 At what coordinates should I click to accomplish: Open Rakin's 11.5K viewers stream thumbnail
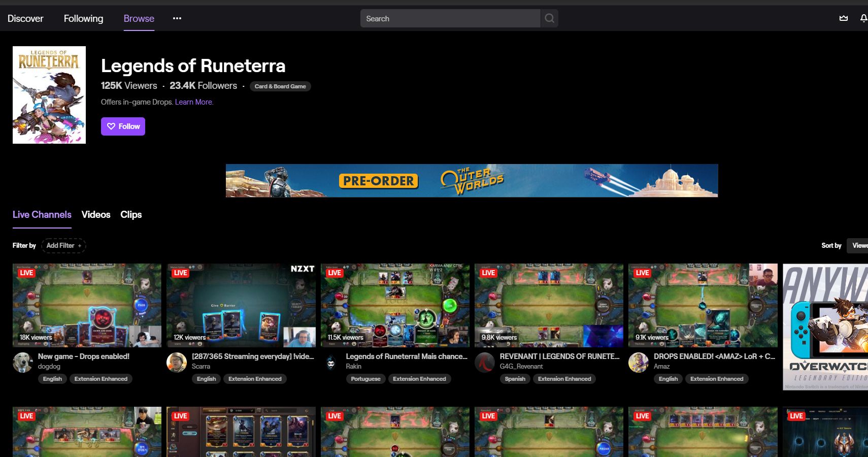[x=395, y=305]
